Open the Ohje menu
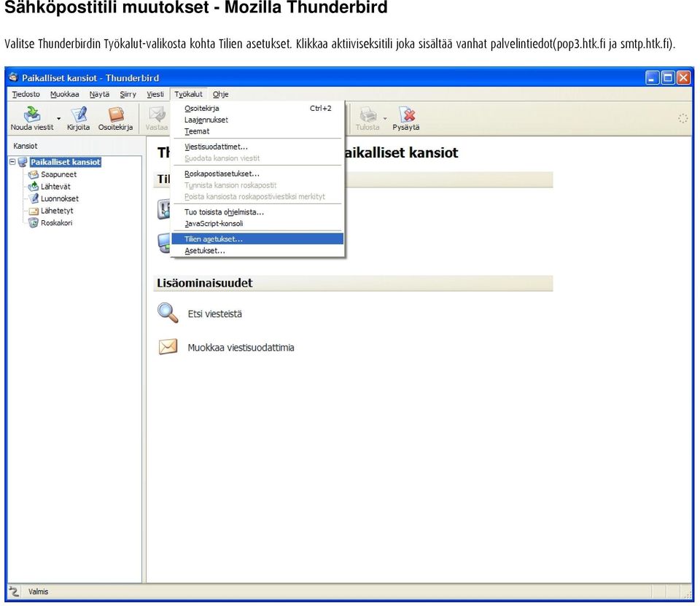 click(220, 94)
